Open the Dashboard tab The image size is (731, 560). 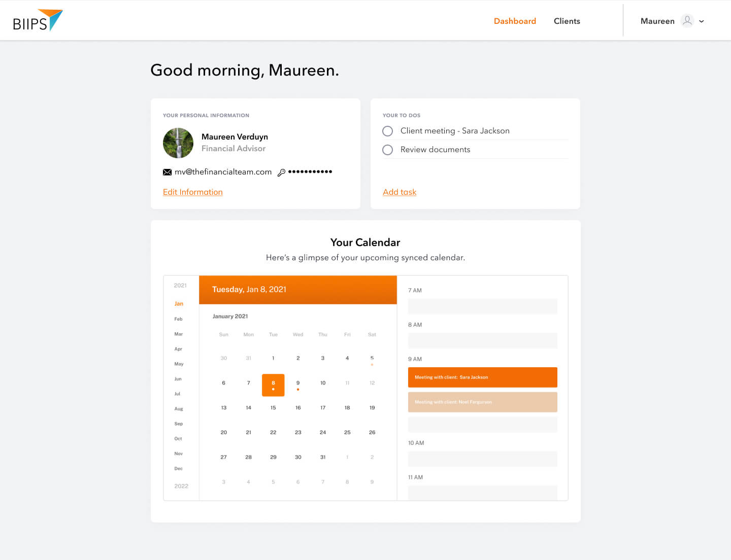click(x=515, y=21)
